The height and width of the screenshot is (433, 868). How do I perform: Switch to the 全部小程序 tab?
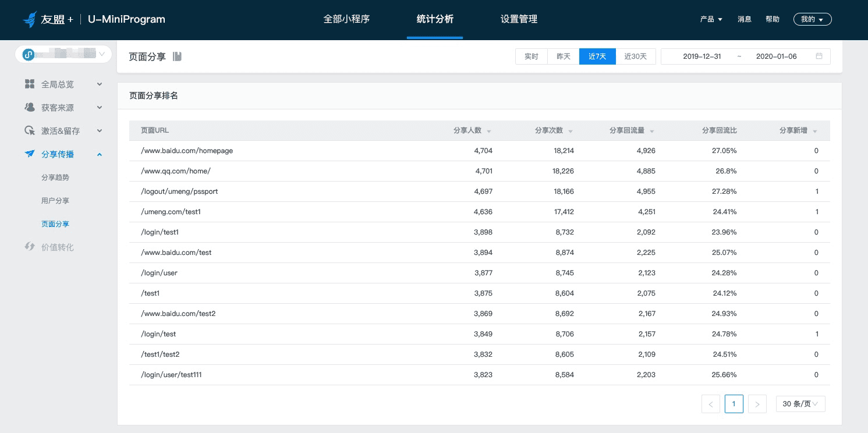(346, 19)
